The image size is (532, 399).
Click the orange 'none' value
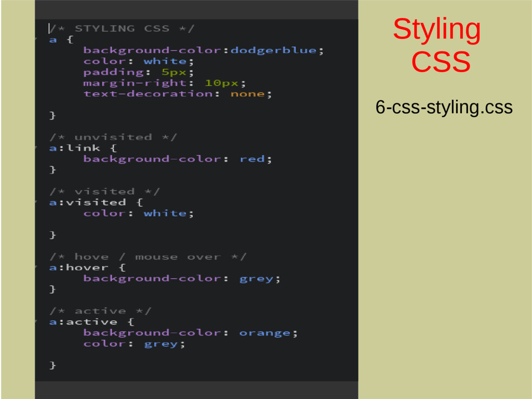click(x=247, y=94)
